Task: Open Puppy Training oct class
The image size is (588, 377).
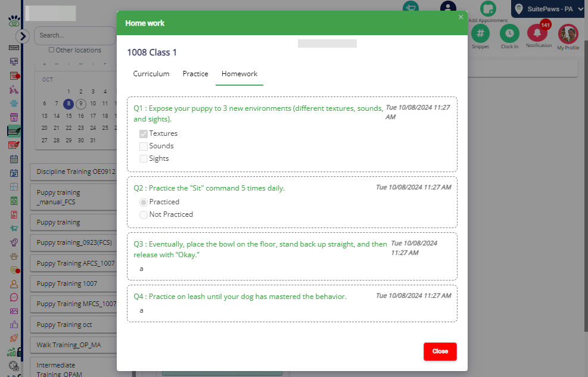Action: (73, 325)
